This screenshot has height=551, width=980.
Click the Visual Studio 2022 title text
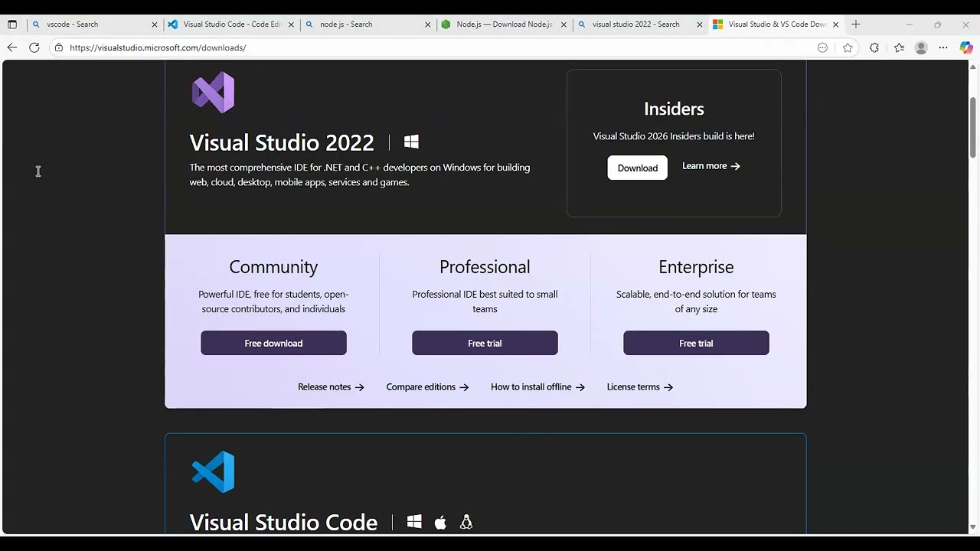coord(282,142)
